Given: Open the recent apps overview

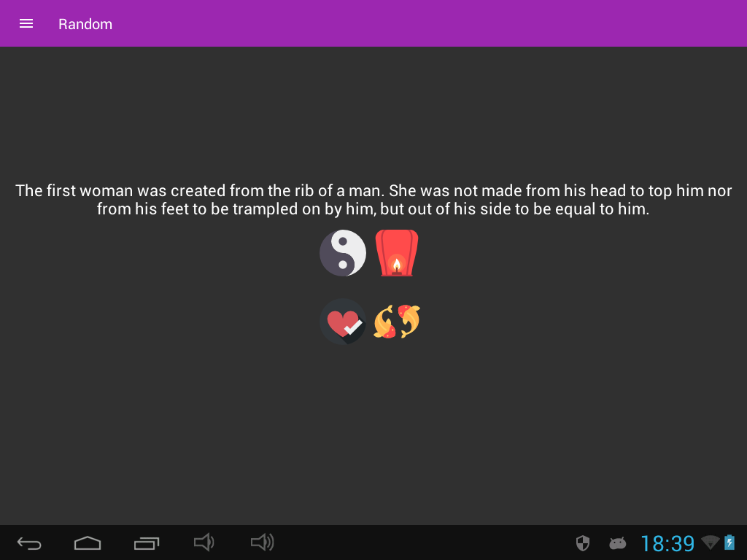Looking at the screenshot, I should point(146,542).
